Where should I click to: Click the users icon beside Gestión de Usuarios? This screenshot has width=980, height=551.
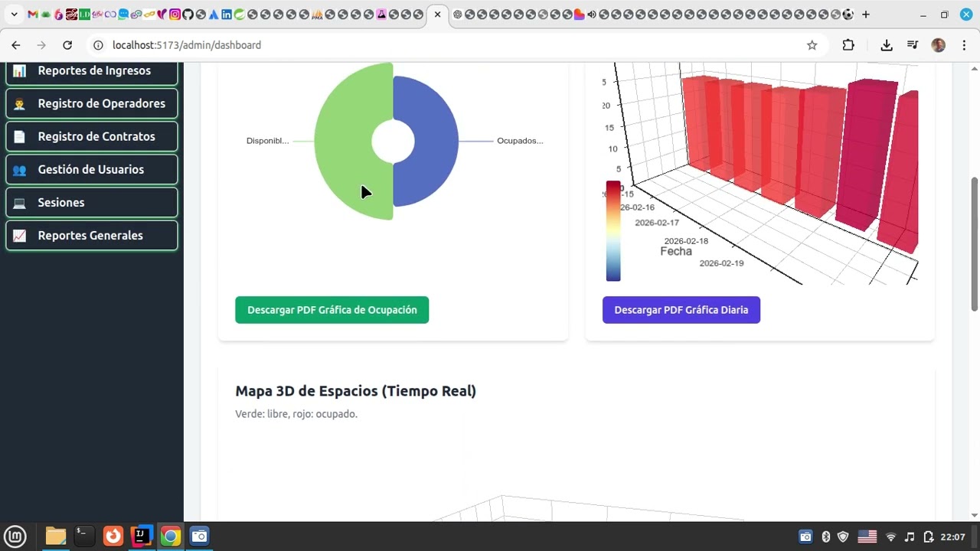click(20, 169)
